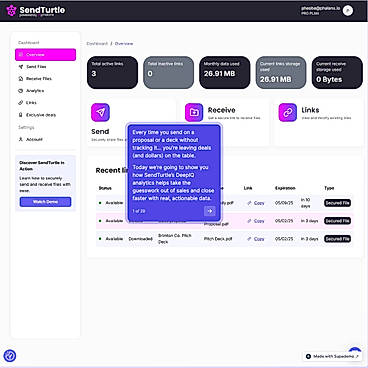Click the '1 of 29' step counter
The height and width of the screenshot is (368, 368).
(x=139, y=211)
